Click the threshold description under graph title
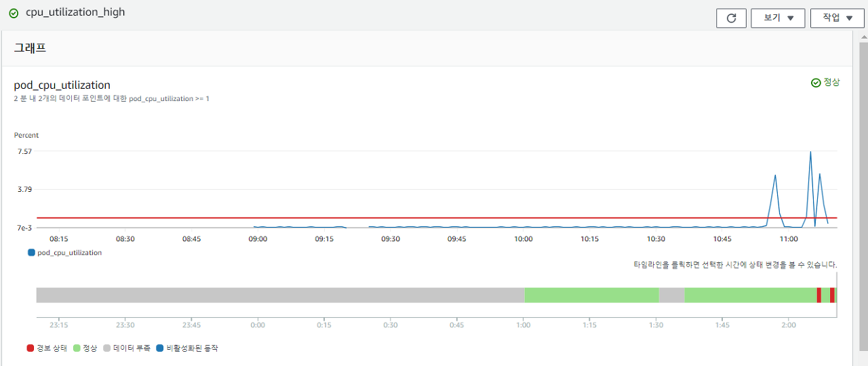 [112, 98]
